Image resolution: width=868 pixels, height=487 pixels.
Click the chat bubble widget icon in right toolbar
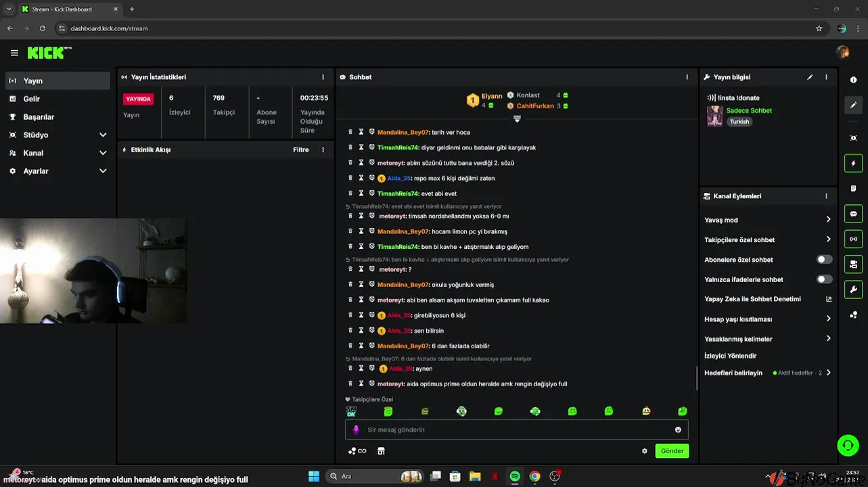point(853,214)
